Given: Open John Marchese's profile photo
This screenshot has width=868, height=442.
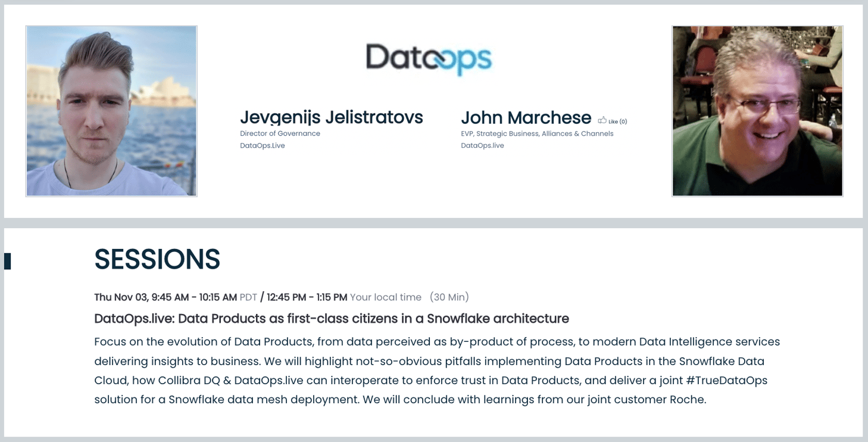Looking at the screenshot, I should tap(757, 111).
